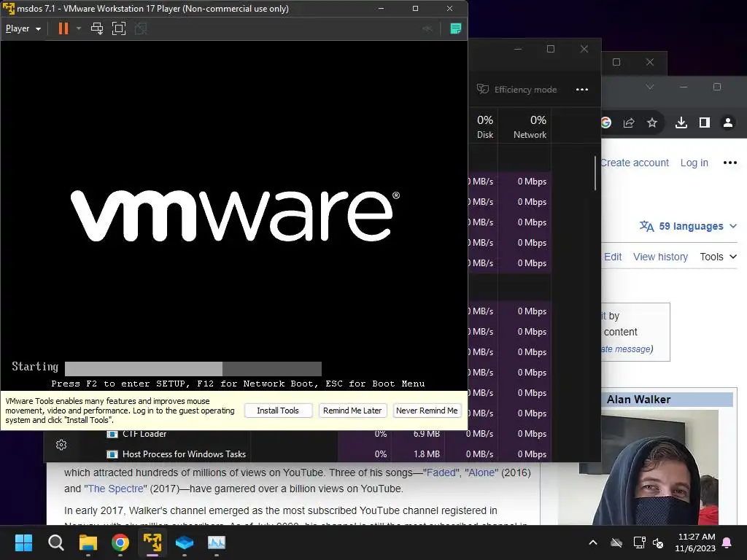Image resolution: width=747 pixels, height=560 pixels.
Task: Switch to Google Chrome in taskbar
Action: point(120,542)
